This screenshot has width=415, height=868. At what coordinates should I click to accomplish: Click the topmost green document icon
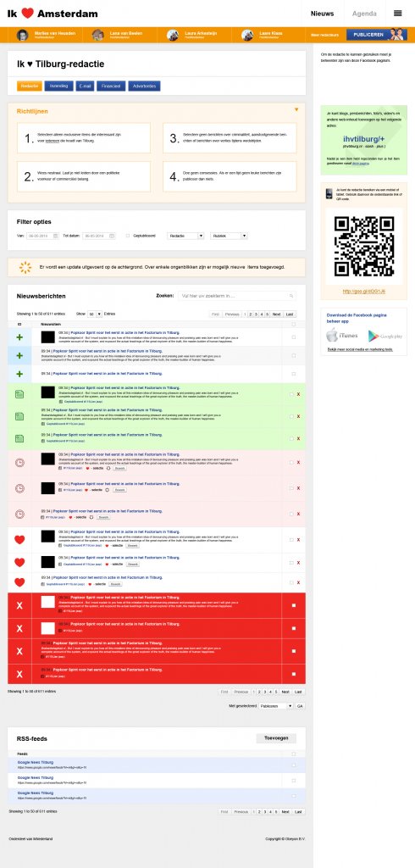[19, 394]
